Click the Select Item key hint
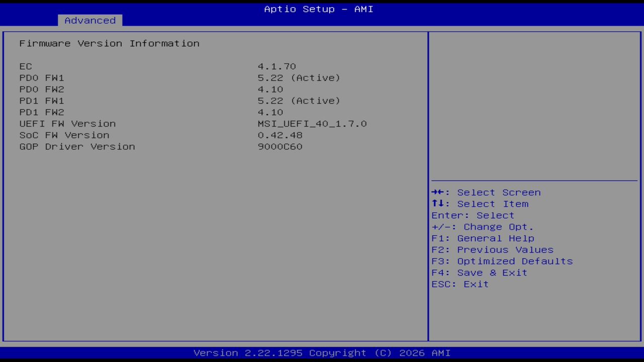Viewport: 644px width, 362px height. [x=480, y=204]
